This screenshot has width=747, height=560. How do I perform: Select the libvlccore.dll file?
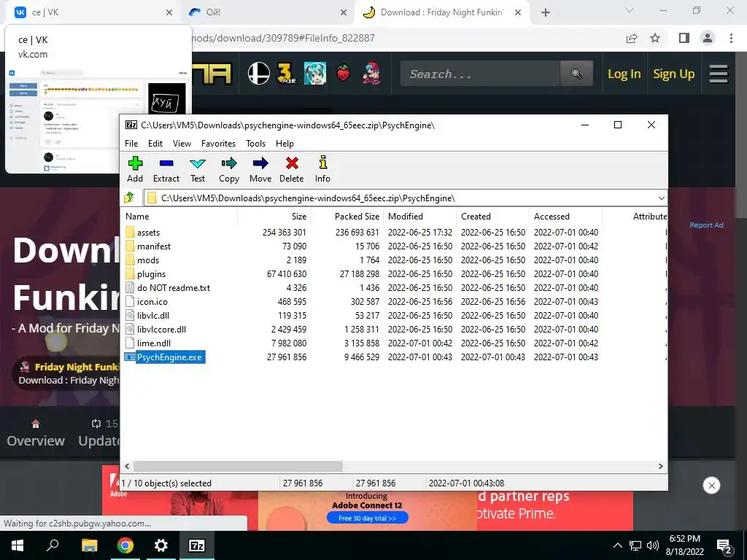tap(161, 329)
